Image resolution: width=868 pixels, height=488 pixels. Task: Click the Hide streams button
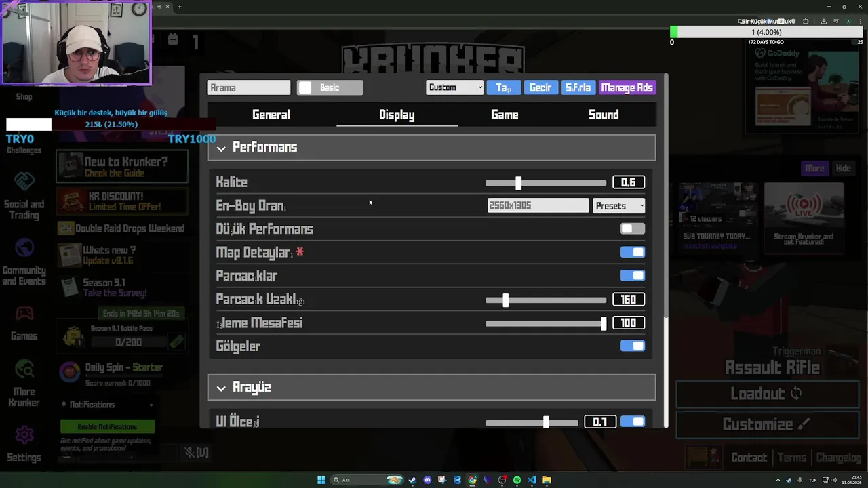click(843, 168)
